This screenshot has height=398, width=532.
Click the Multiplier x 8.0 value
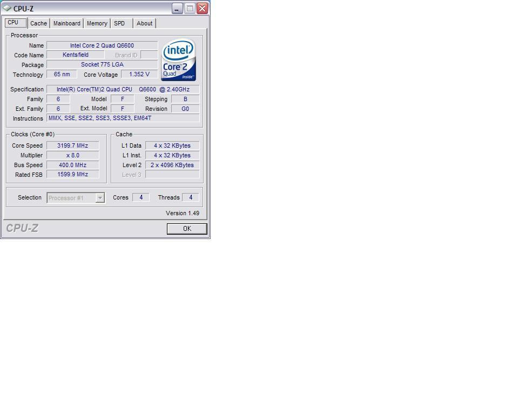pos(72,155)
